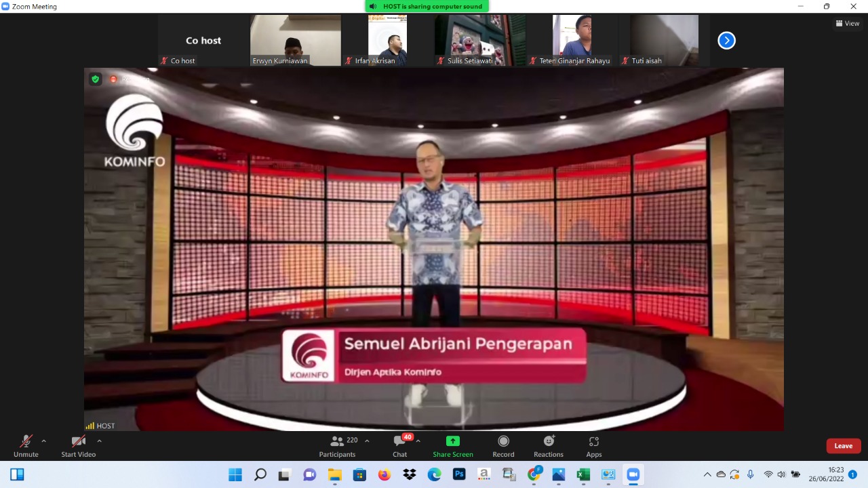
Task: Show hidden system tray icons
Action: coord(707,474)
